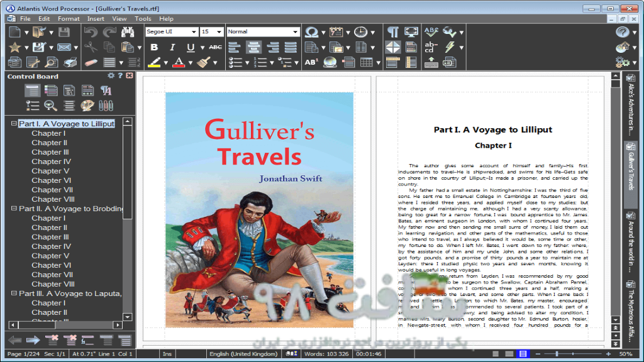Open the Normal style dropdown
The width and height of the screenshot is (644, 362).
click(295, 31)
